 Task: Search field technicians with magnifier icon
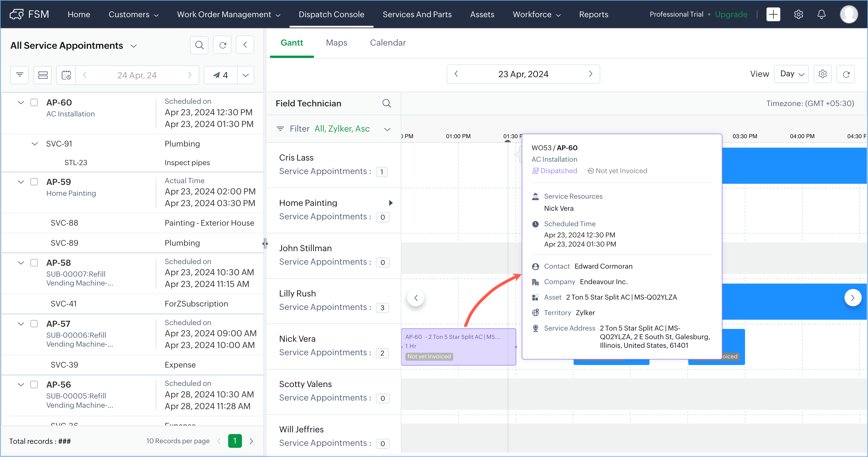tap(386, 103)
